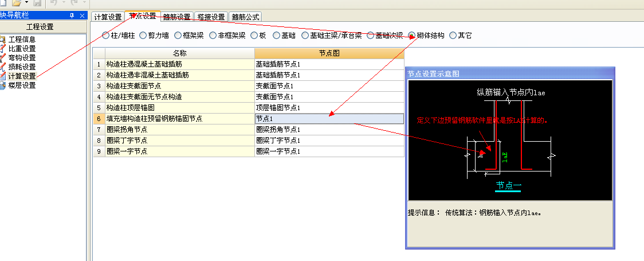Click the 节点一 diagram in the preview window

510,140
